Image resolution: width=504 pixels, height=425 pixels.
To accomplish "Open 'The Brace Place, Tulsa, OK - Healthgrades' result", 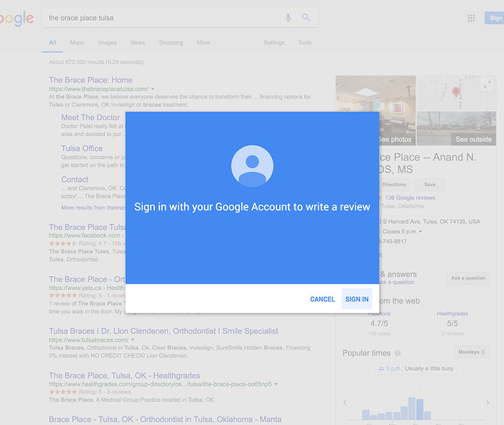I will click(x=124, y=375).
